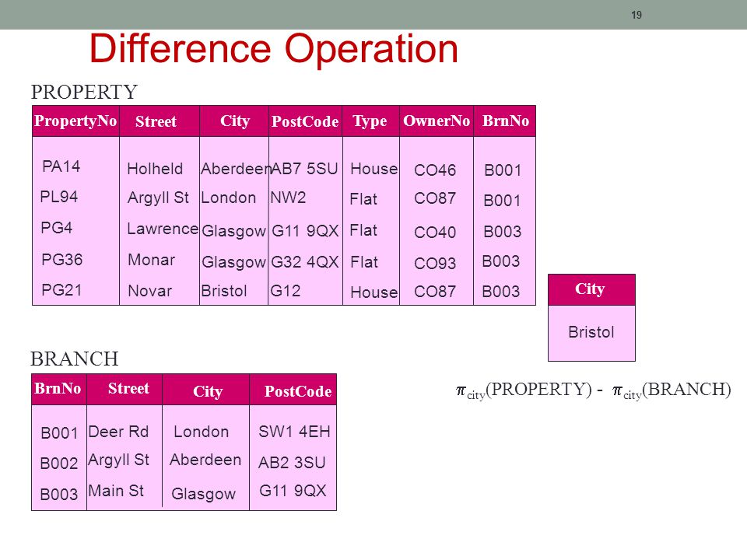The image size is (747, 560).
Task: Click property number PG21
Action: click(61, 290)
